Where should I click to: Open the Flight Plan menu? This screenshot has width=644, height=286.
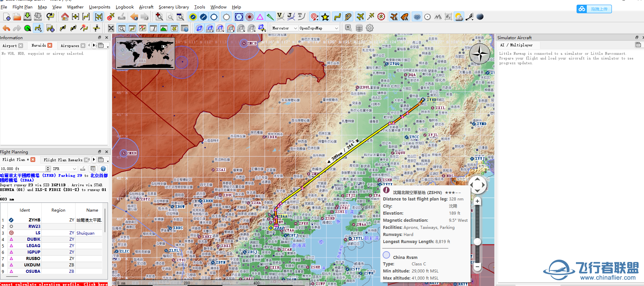tap(22, 7)
